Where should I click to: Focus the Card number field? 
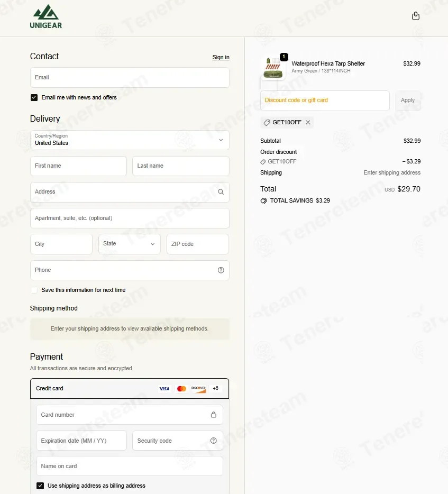point(130,415)
